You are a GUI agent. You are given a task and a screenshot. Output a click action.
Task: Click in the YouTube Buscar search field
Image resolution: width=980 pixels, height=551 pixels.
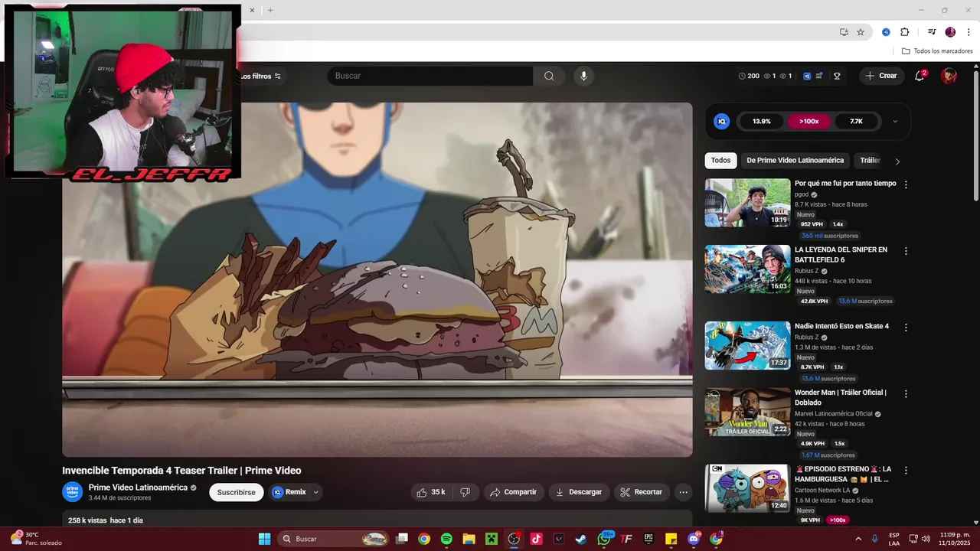[x=430, y=76]
